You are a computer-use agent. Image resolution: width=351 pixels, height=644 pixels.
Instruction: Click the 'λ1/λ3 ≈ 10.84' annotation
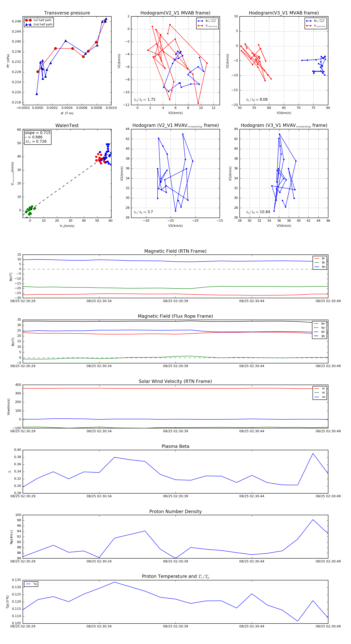258,212
